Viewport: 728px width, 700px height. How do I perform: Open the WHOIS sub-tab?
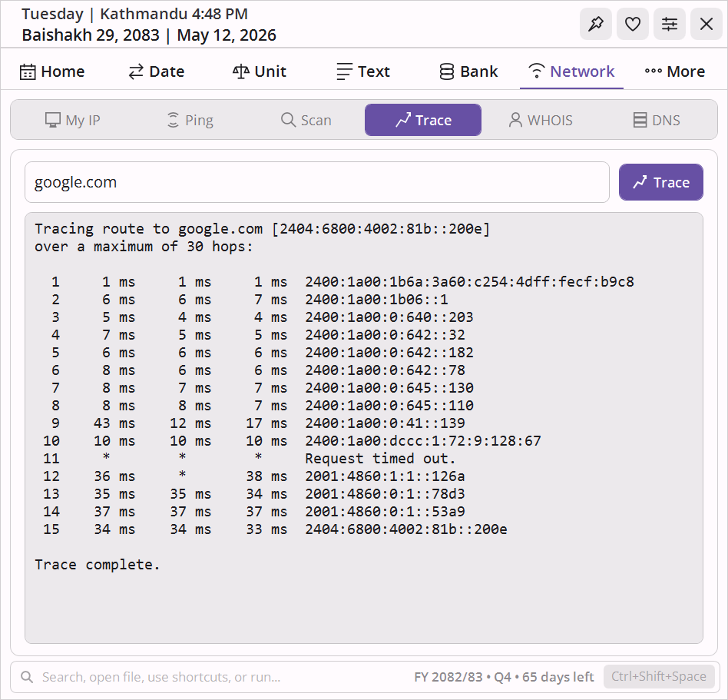click(x=541, y=121)
